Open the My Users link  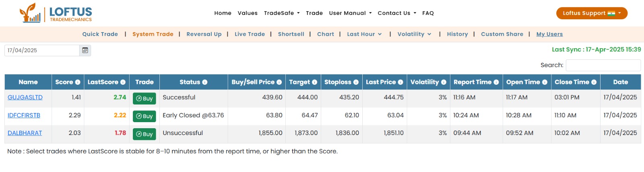pyautogui.click(x=549, y=34)
